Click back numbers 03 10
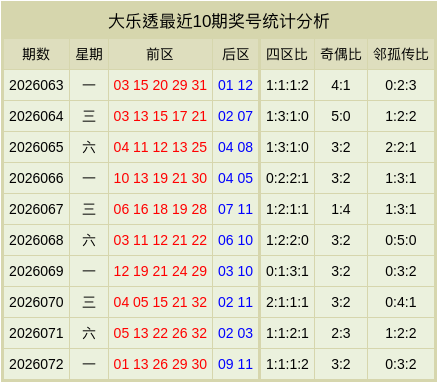Screen dimensions: 438x383 pos(235,271)
